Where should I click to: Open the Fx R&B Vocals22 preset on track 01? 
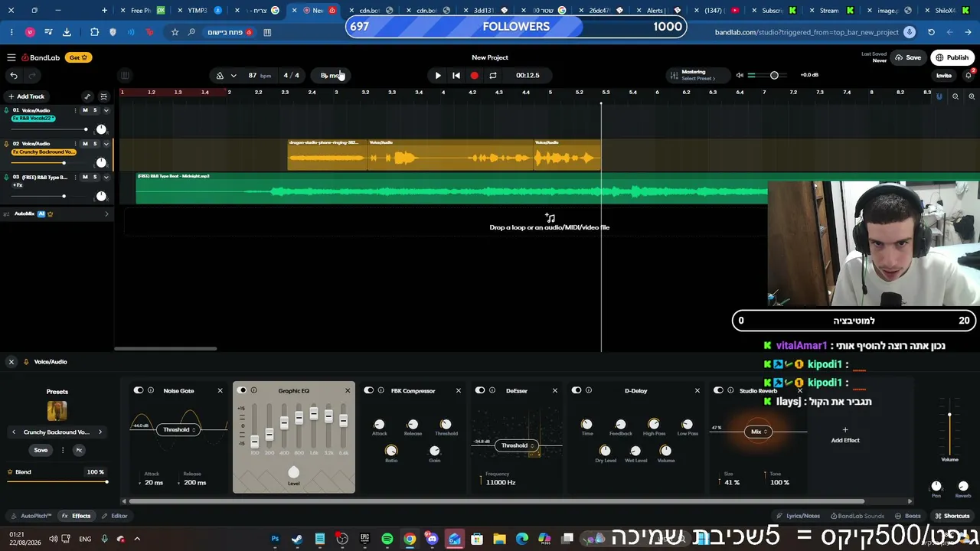34,119
